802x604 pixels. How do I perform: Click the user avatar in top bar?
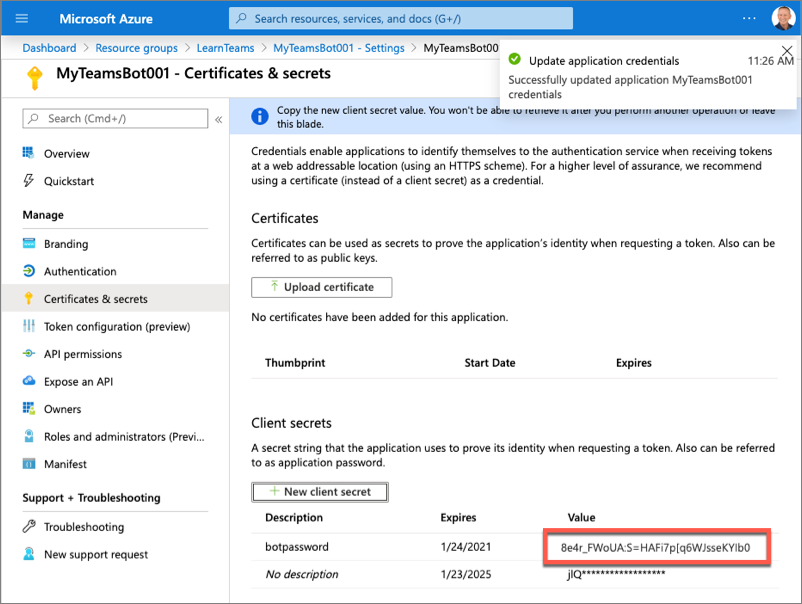click(783, 18)
